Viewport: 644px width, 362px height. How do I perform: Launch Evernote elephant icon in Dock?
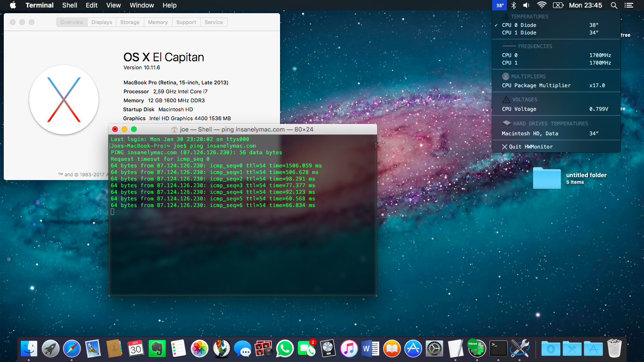tap(157, 349)
